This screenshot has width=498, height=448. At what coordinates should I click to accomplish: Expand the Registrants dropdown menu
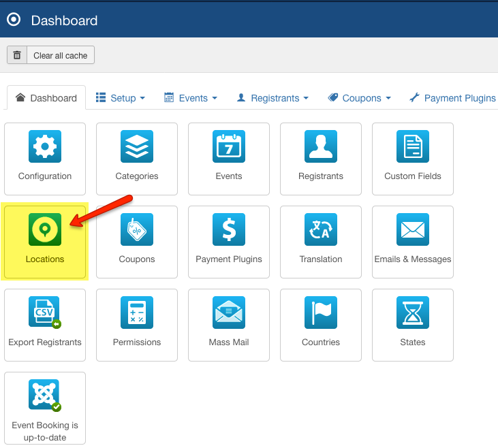273,98
